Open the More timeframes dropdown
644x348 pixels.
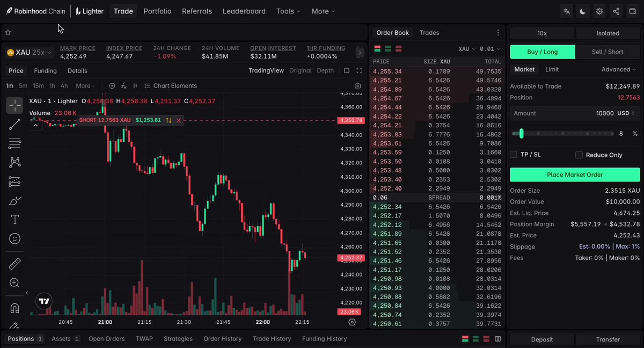pos(85,86)
